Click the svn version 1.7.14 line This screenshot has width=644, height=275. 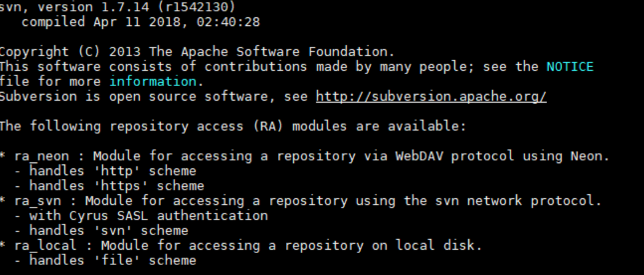coord(118,7)
